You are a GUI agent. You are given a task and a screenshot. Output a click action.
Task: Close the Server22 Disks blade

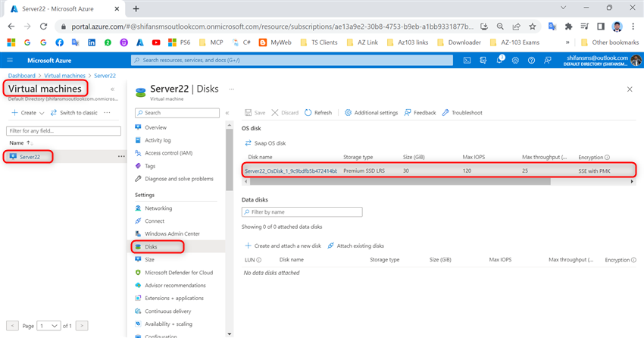[630, 89]
